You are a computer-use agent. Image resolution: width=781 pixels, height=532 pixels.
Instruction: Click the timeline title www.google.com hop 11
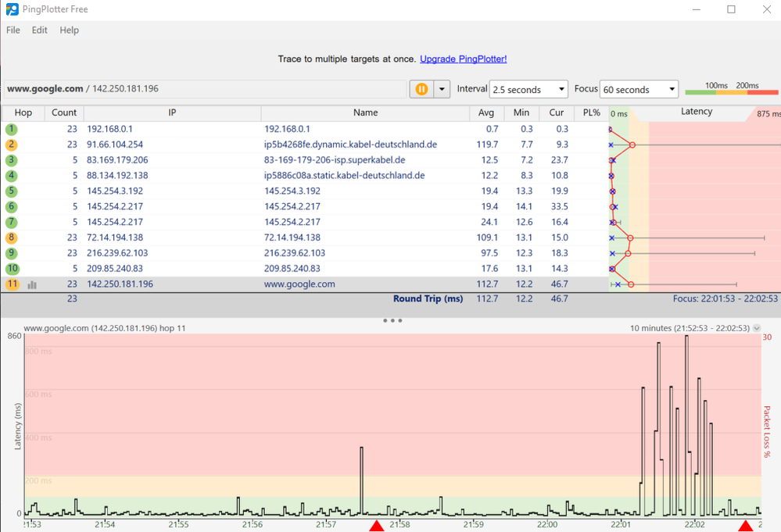click(105, 328)
